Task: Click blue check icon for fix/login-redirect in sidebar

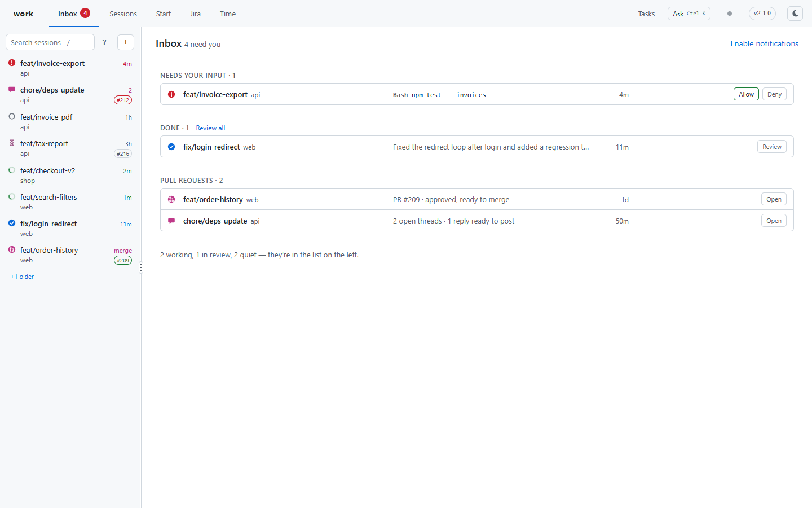Action: pyautogui.click(x=12, y=223)
